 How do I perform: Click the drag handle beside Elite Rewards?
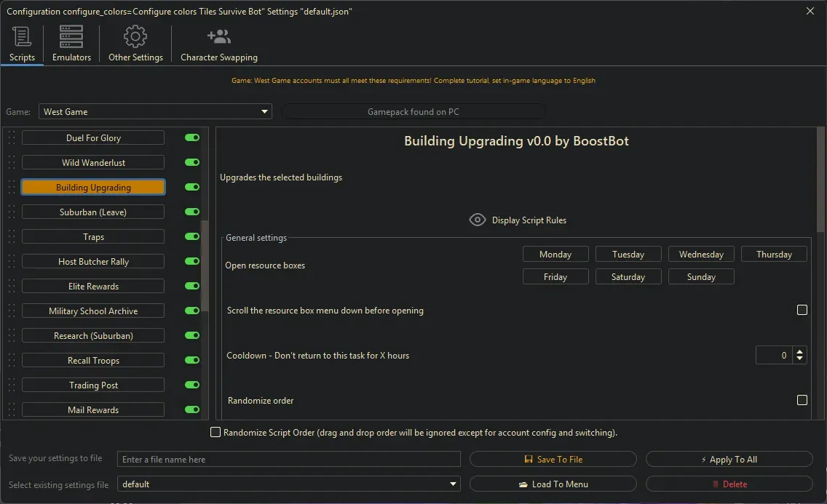point(11,287)
